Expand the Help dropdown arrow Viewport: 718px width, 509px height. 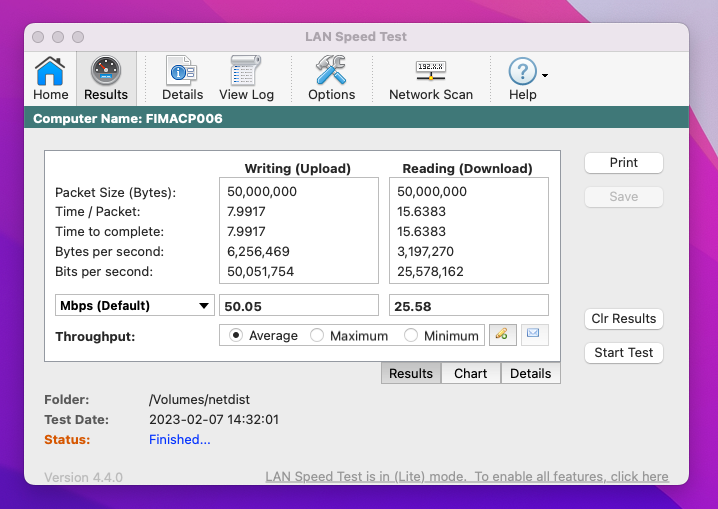point(545,76)
